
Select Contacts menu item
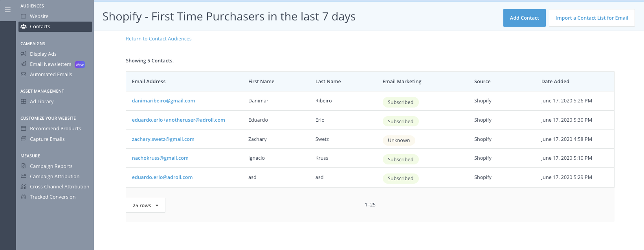(55, 26)
